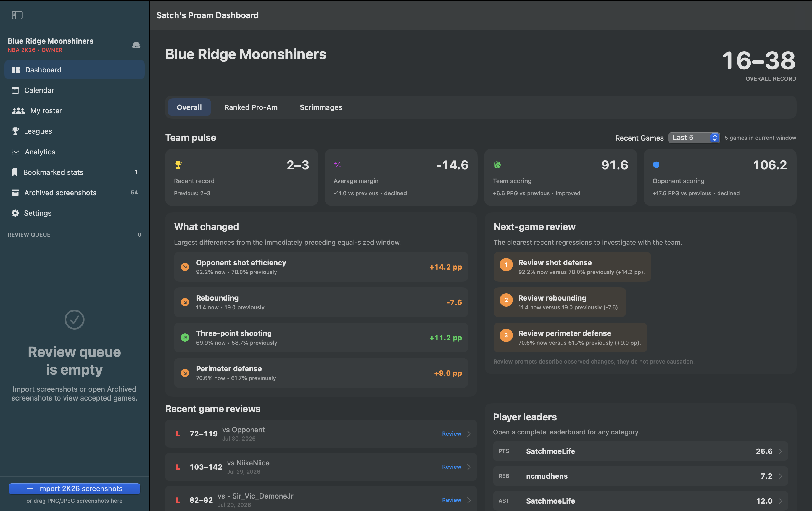Switch to the Ranked Pro-Am tab
Screen dimensions: 812x511
[251, 107]
